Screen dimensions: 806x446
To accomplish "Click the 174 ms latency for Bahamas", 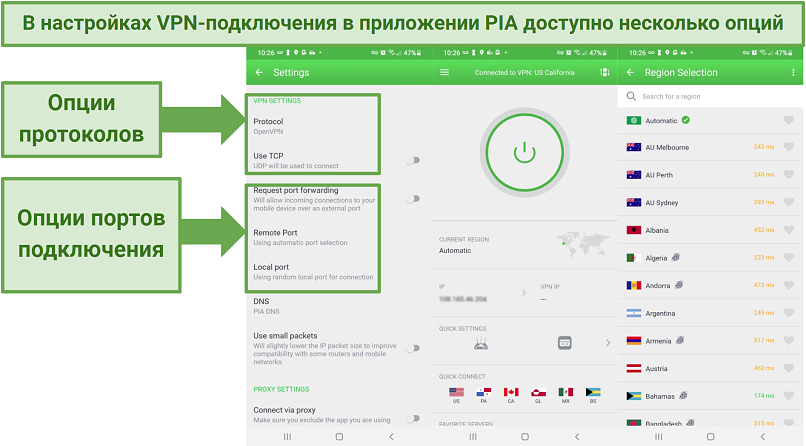I will (x=764, y=396).
